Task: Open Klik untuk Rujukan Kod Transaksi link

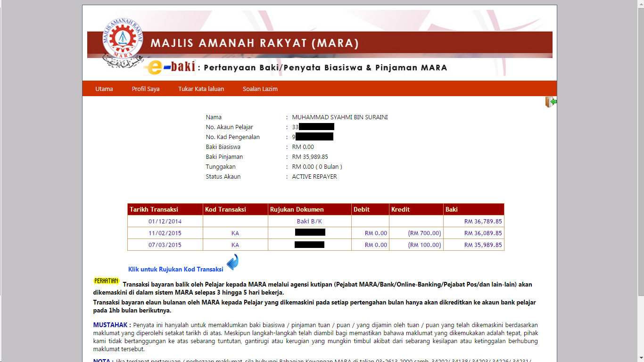Action: coord(176,270)
